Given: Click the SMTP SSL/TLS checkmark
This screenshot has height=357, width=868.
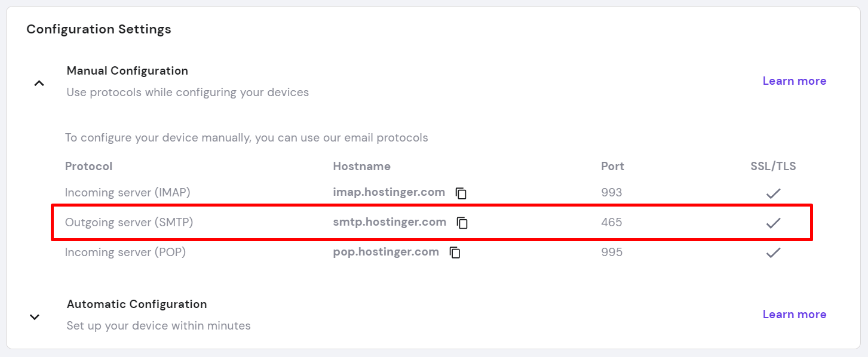Looking at the screenshot, I should [x=774, y=223].
